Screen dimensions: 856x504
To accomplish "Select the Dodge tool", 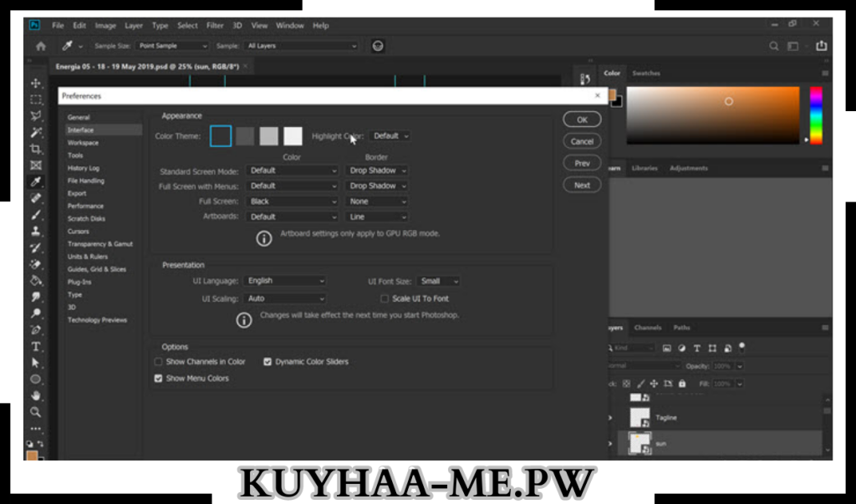I will coord(36,313).
